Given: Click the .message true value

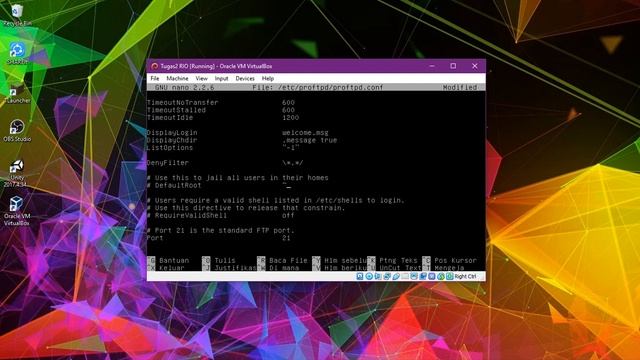Looking at the screenshot, I should pos(309,140).
